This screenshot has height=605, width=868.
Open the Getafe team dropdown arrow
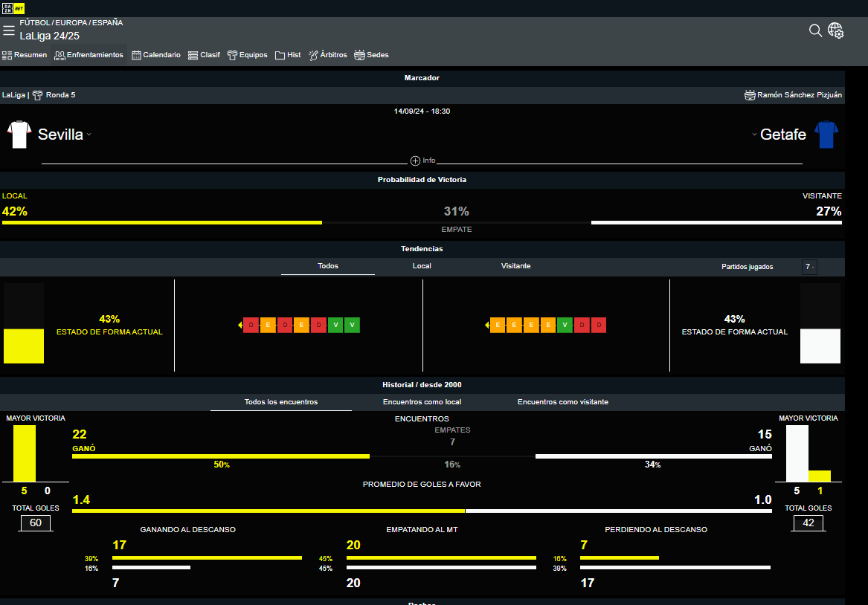(x=754, y=135)
